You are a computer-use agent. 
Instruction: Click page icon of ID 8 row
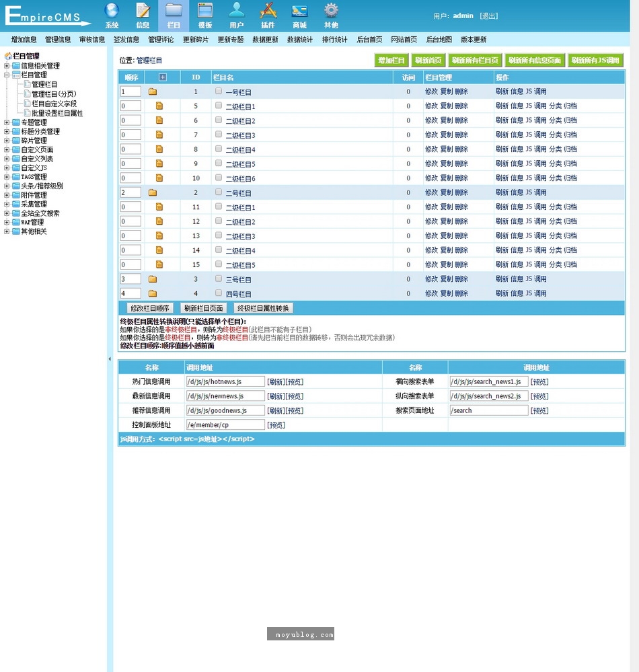click(x=159, y=149)
